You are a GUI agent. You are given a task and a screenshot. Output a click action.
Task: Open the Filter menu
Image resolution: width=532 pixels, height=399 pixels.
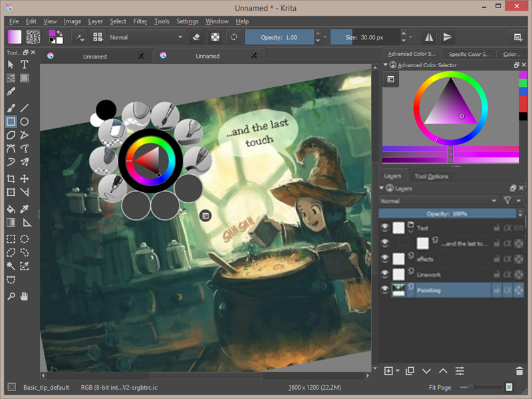tap(140, 21)
